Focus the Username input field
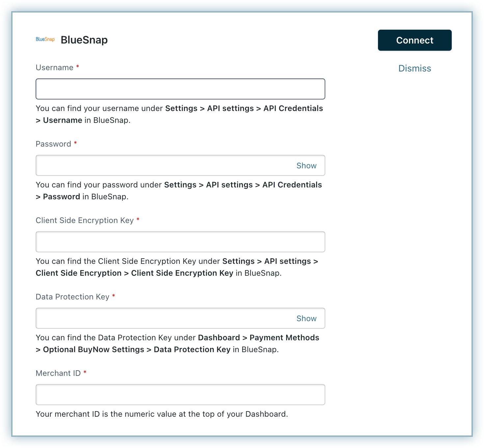 click(x=180, y=89)
